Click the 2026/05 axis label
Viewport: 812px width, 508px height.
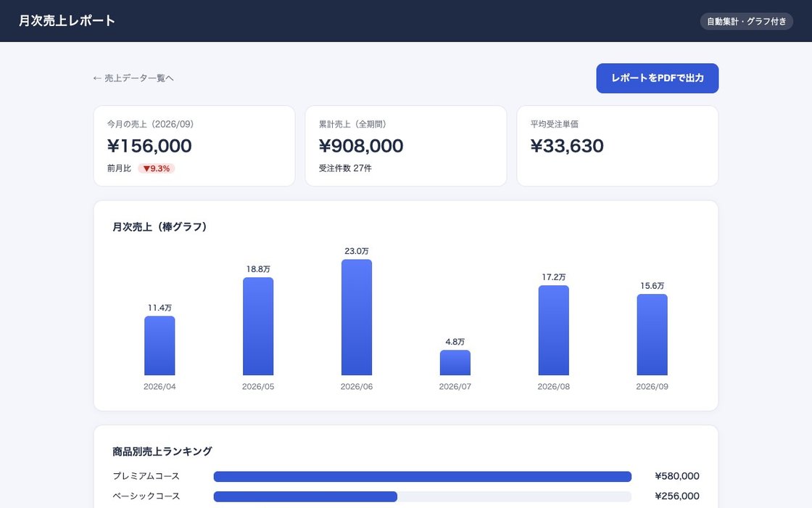(258, 387)
